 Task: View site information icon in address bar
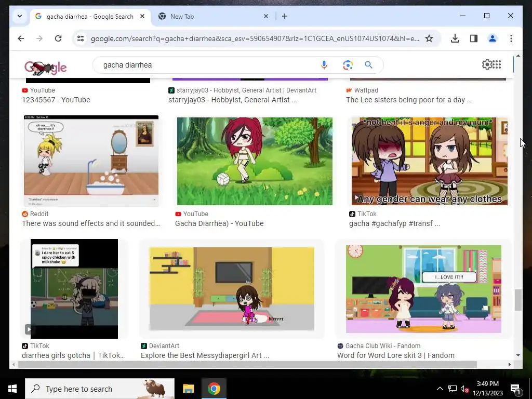(x=81, y=38)
